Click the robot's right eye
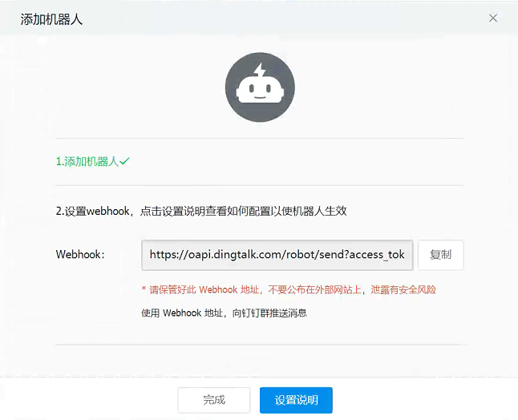 pyautogui.click(x=269, y=88)
